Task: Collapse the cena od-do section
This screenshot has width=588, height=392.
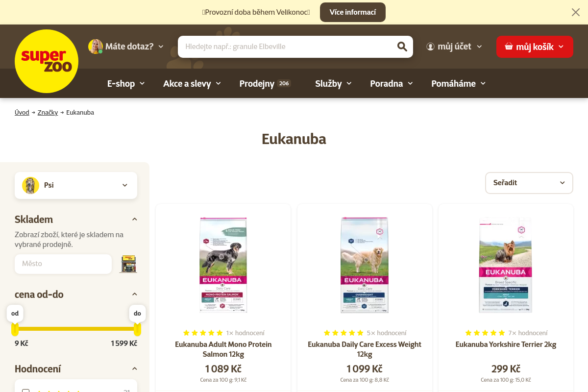Action: click(135, 294)
